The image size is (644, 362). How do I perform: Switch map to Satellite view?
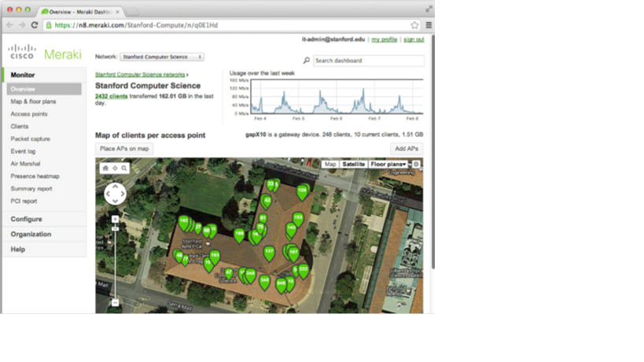coord(353,164)
